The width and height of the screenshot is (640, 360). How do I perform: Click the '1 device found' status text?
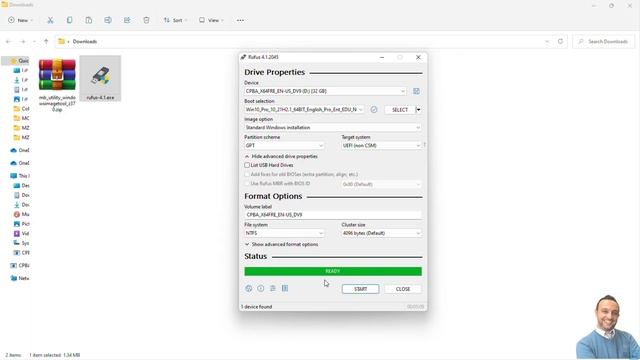coord(256,307)
